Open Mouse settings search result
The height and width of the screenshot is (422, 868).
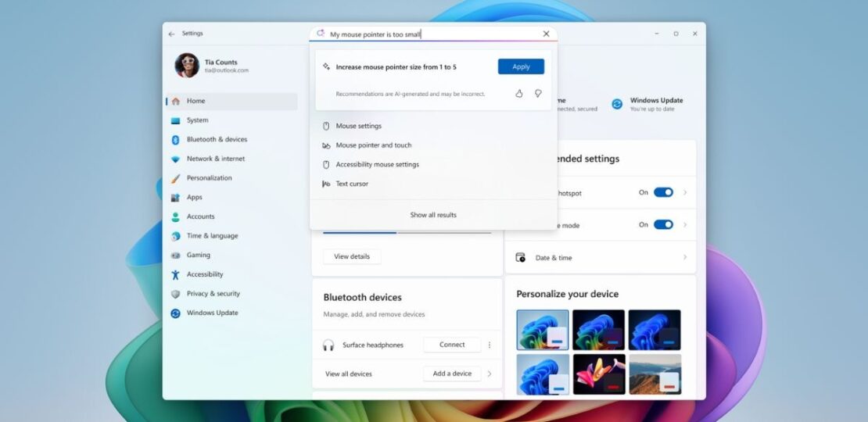[x=433, y=126]
